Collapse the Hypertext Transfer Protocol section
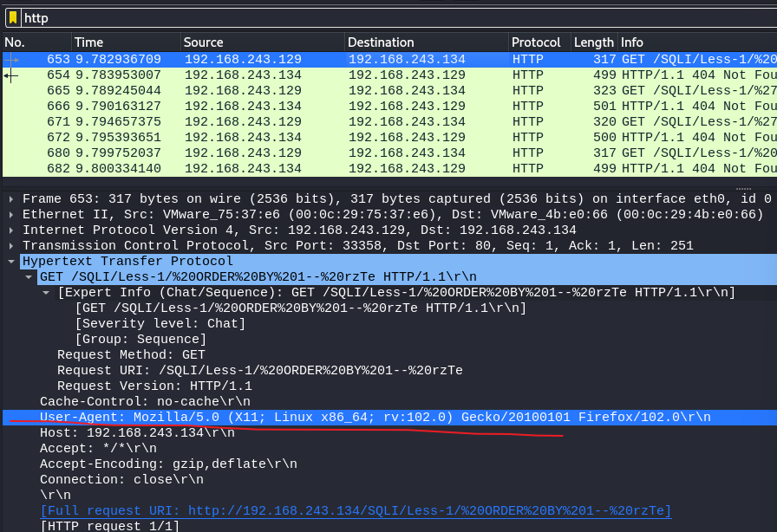777x532 pixels. click(11, 261)
